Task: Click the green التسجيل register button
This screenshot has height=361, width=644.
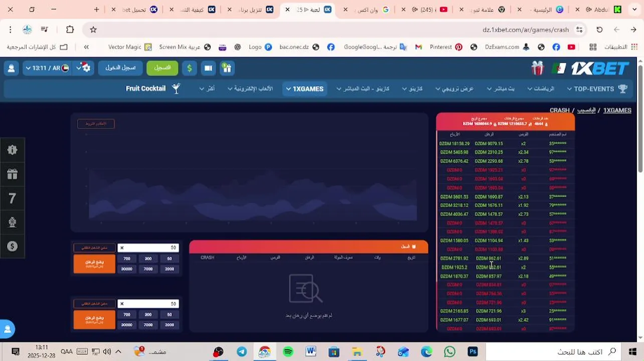Action: point(162,68)
